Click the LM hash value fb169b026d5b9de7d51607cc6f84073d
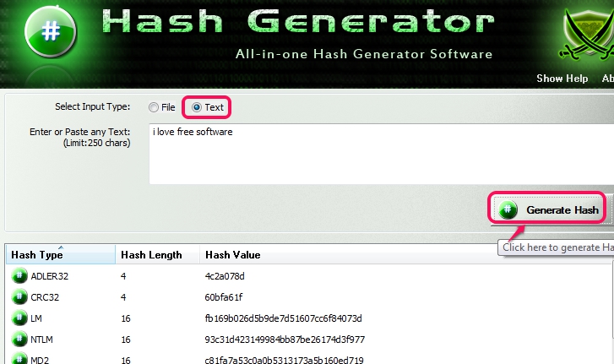The height and width of the screenshot is (364, 614). tap(283, 318)
